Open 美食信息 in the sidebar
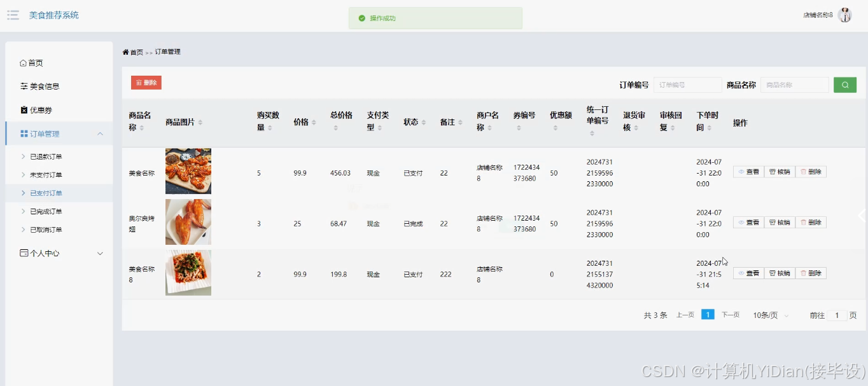Image resolution: width=868 pixels, height=386 pixels. (x=59, y=86)
